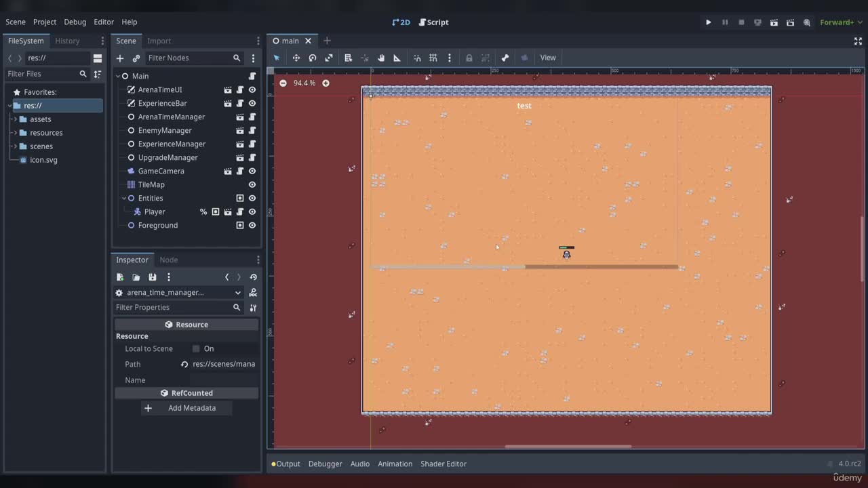Run the project with play button
This screenshot has width=868, height=488.
click(709, 22)
